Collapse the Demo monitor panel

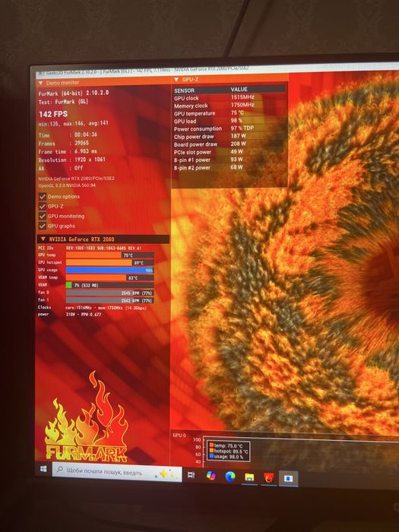[x=41, y=83]
